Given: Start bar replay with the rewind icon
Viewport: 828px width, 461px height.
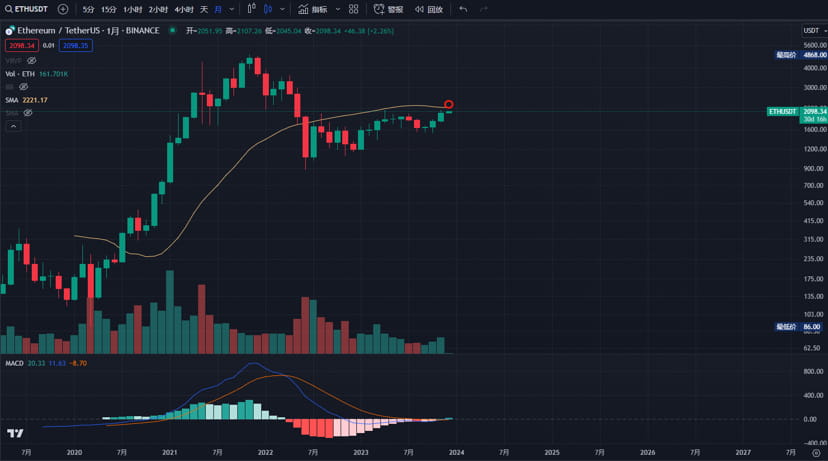Looking at the screenshot, I should 419,9.
